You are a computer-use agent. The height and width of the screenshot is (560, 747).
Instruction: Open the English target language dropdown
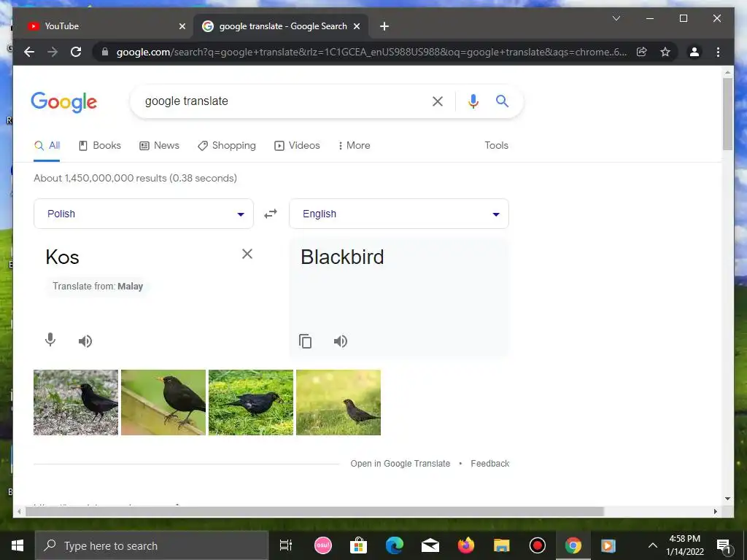coord(399,214)
